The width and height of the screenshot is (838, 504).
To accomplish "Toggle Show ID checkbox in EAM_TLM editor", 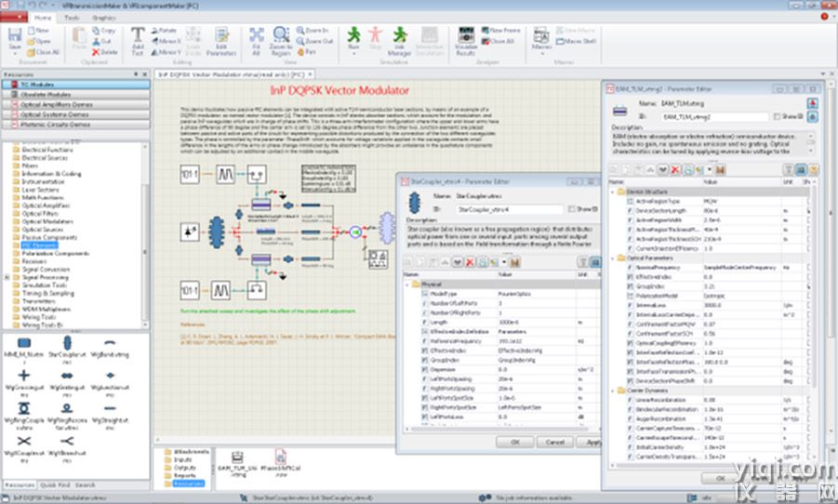I will (x=777, y=116).
